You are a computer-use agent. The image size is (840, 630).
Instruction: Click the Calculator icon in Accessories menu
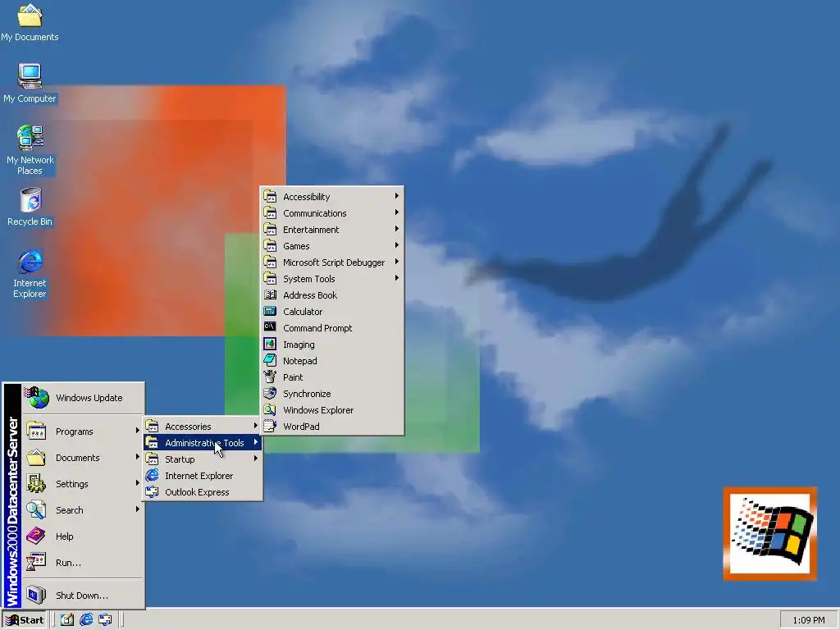270,311
